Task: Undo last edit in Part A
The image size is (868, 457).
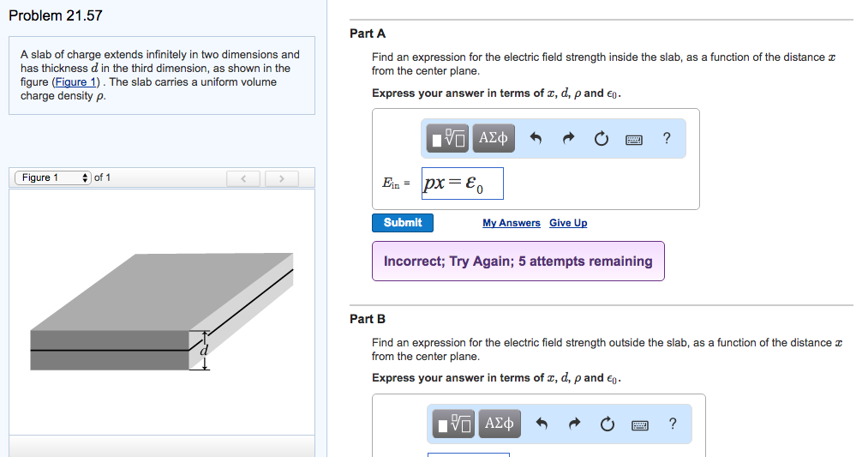Action: coord(536,138)
